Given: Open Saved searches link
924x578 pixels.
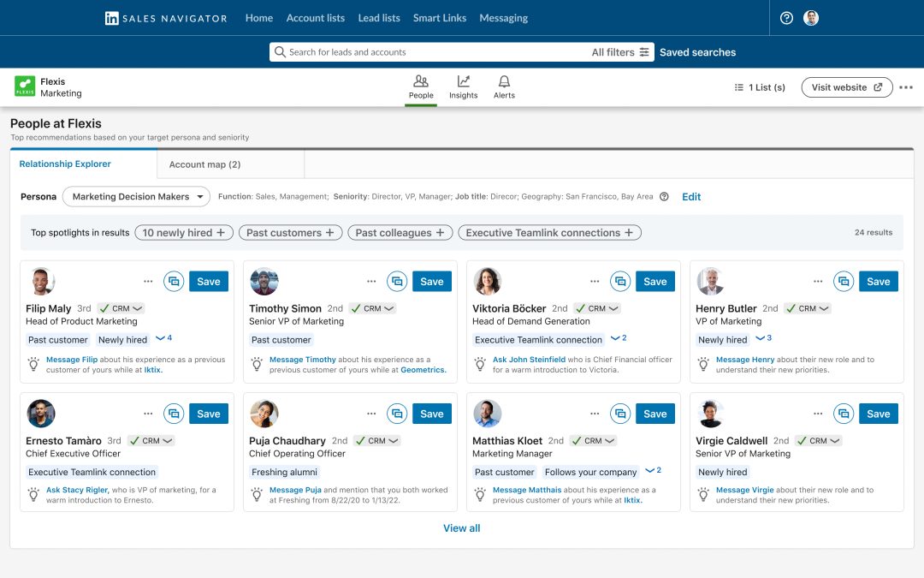Looking at the screenshot, I should (698, 52).
